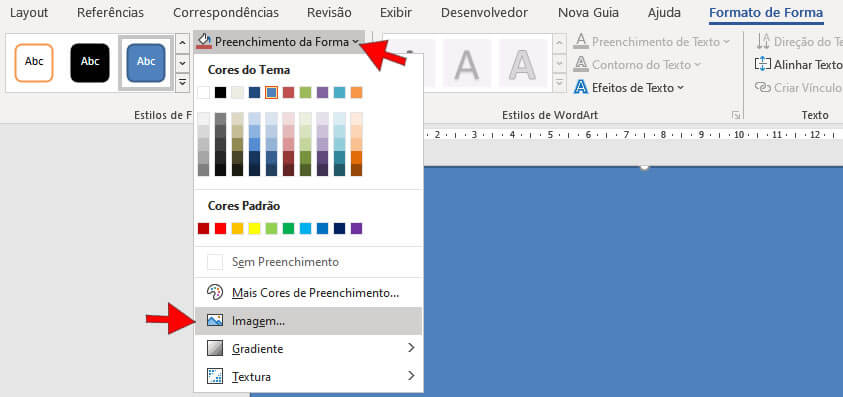Screen dimensions: 843x397
Task: Pick the aqua theme color
Action: (339, 93)
